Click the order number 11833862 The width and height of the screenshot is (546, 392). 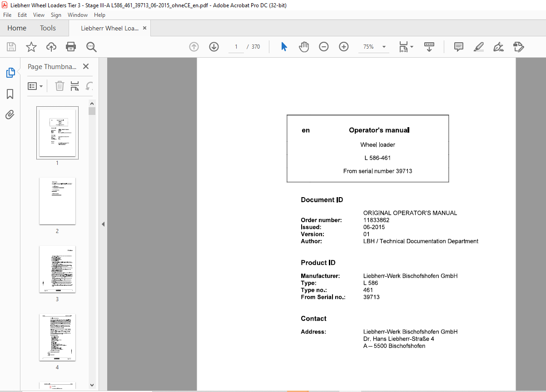(376, 220)
